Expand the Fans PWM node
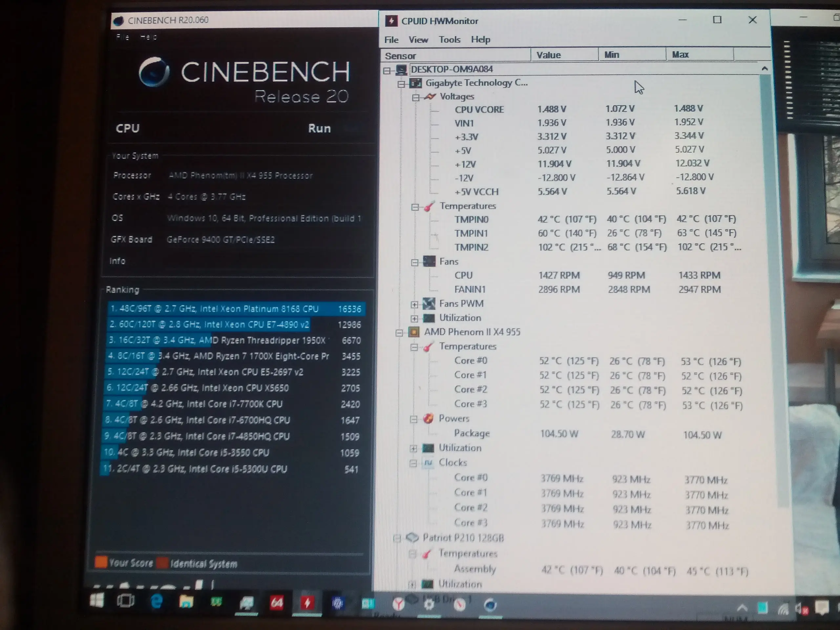Image resolution: width=840 pixels, height=630 pixels. pos(414,304)
